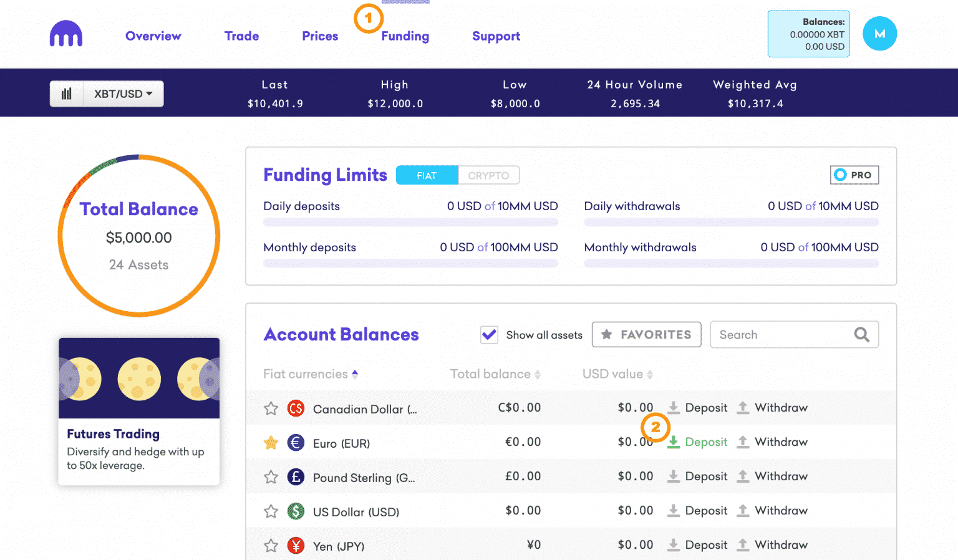Click the Canadian Dollar currency icon
The image size is (958, 560).
(x=296, y=408)
